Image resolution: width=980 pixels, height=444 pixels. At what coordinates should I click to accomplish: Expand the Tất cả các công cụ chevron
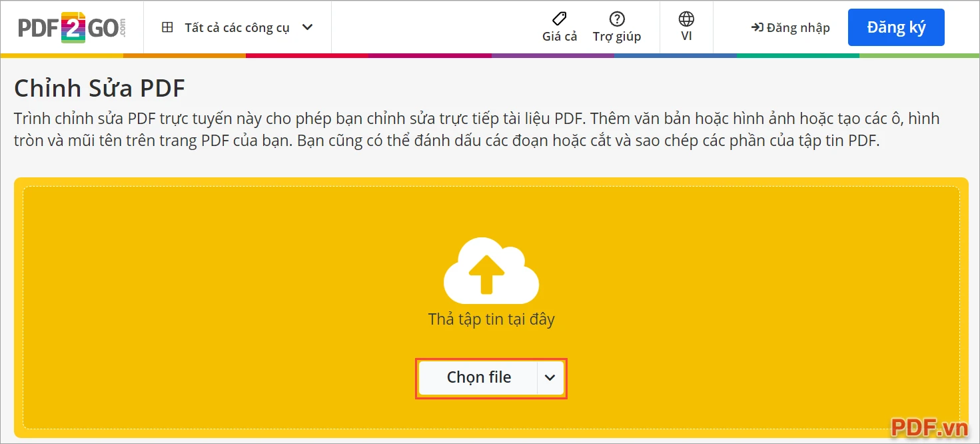pyautogui.click(x=307, y=27)
